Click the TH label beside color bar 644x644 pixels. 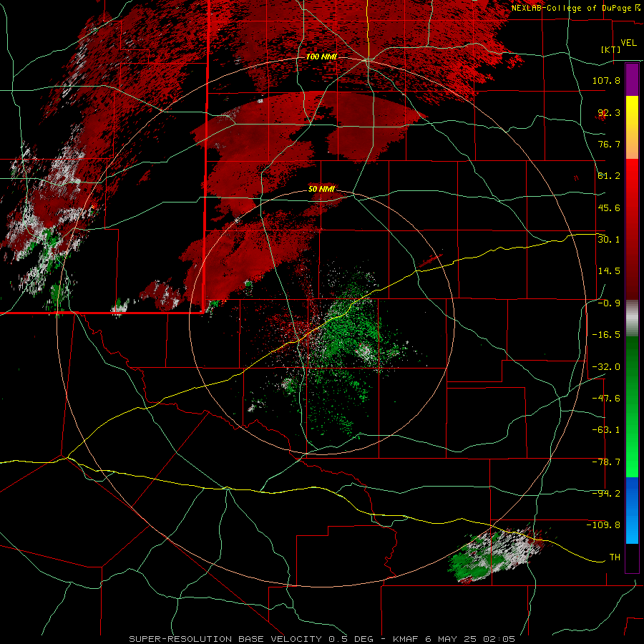[615, 557]
